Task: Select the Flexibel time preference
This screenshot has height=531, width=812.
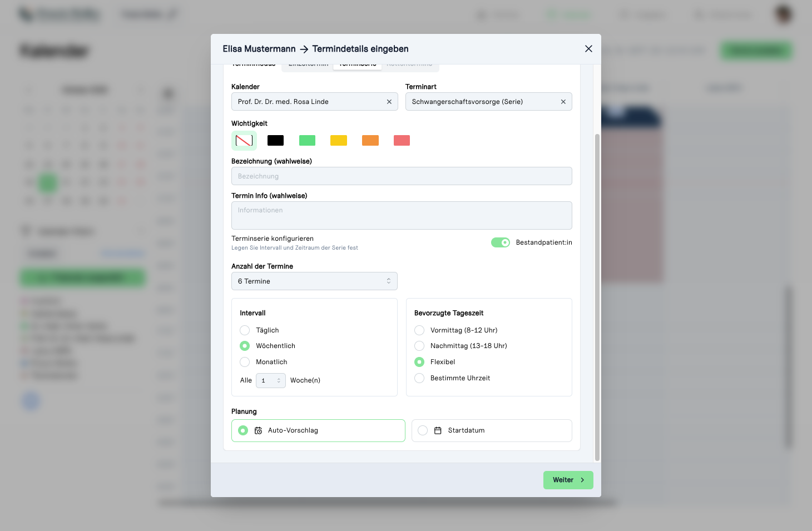Action: (419, 362)
